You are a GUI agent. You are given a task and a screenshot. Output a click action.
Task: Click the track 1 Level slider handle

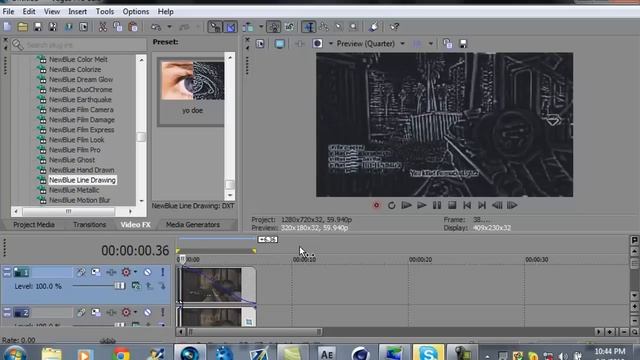pos(120,286)
